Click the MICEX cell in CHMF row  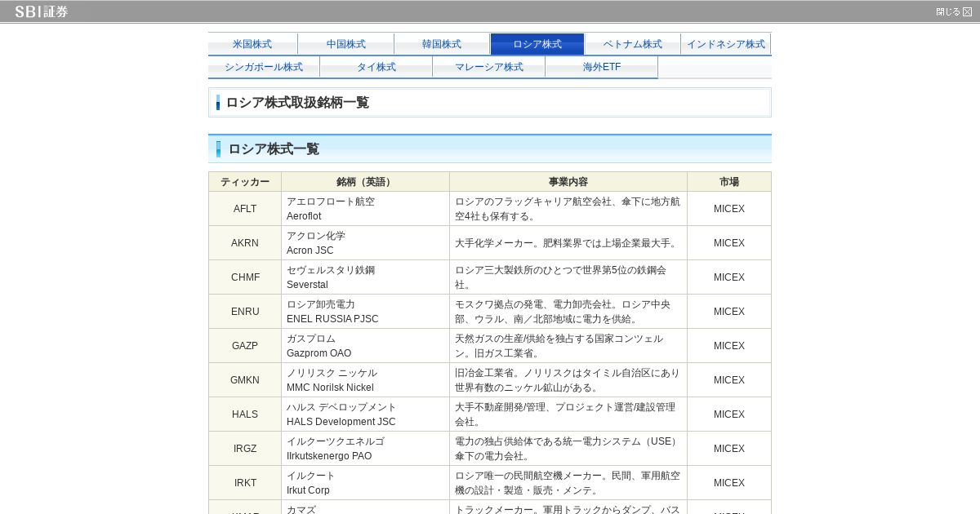[729, 277]
